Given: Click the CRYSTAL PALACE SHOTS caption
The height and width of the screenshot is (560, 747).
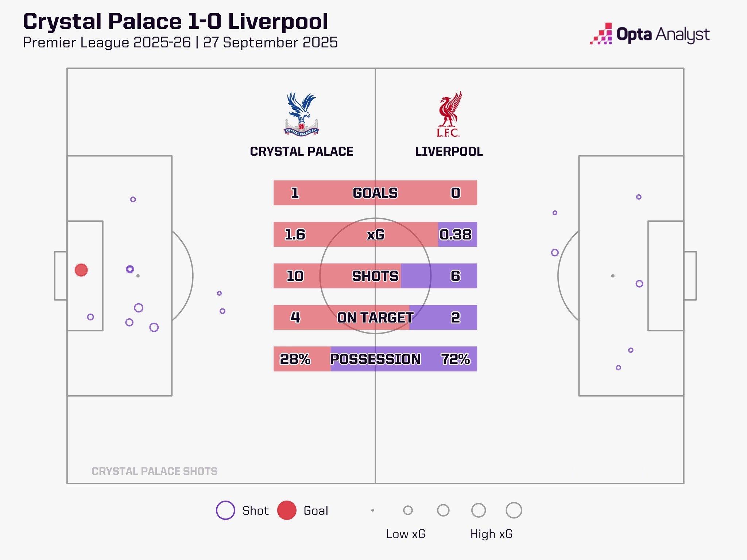Looking at the screenshot, I should (155, 471).
